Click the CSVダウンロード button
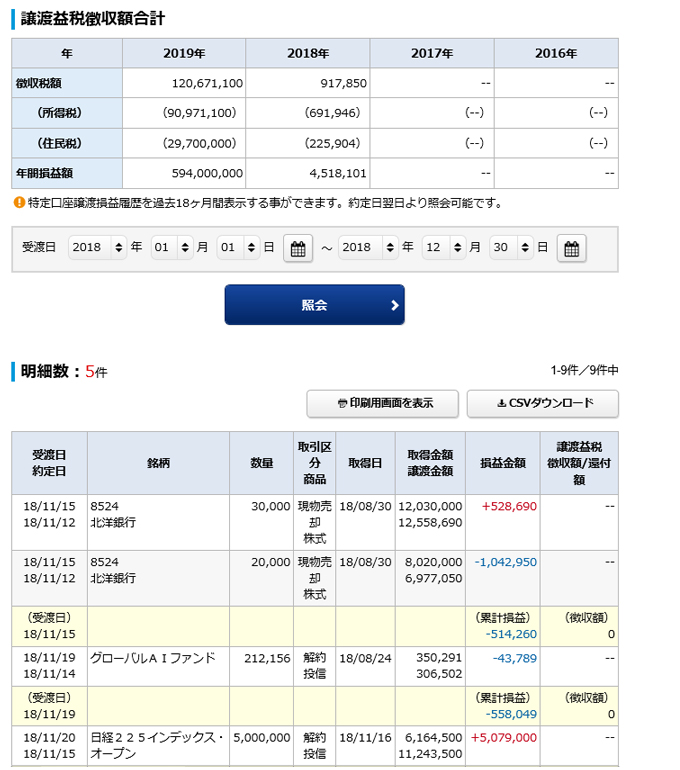Image resolution: width=680 pixels, height=770 pixels. click(543, 404)
